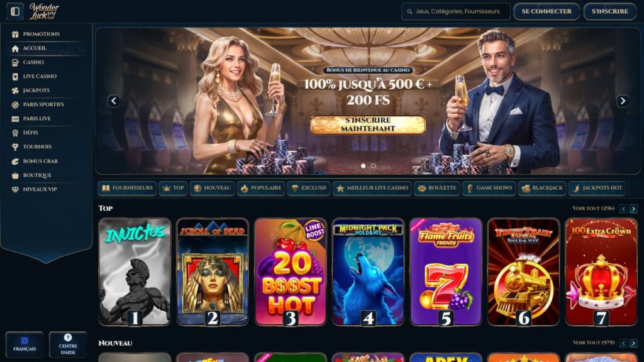This screenshot has width=644, height=362.
Task: Go to the previous banner slide arrow
Action: click(114, 101)
